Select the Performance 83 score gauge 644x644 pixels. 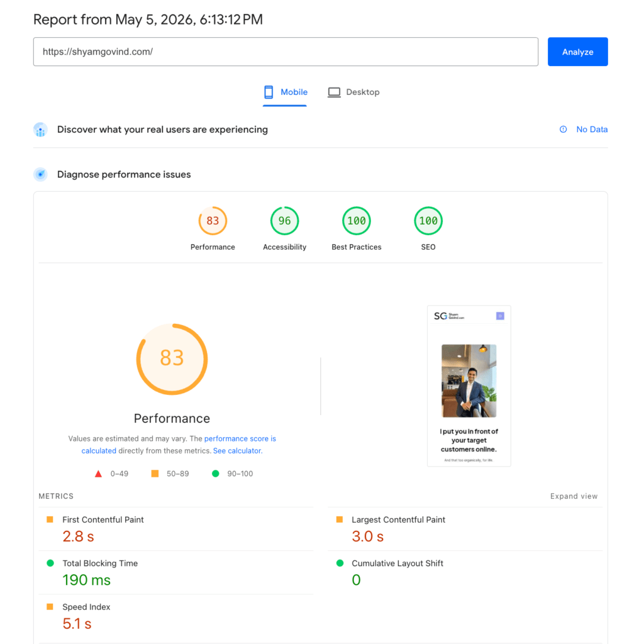(213, 221)
